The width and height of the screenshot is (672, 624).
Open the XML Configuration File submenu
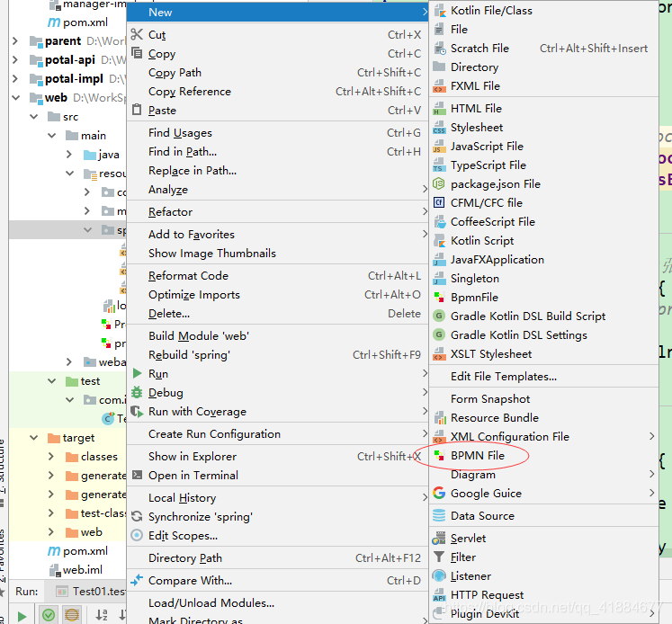pos(543,437)
